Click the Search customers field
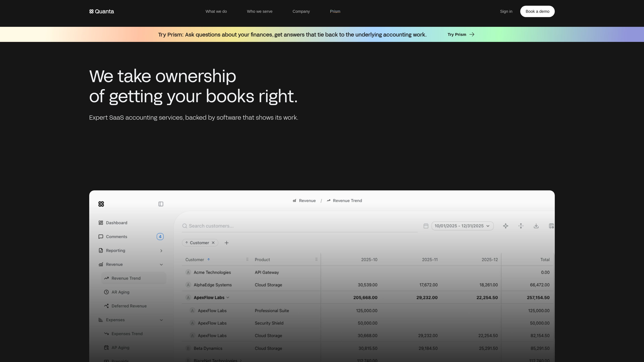644x362 pixels. tap(300, 226)
